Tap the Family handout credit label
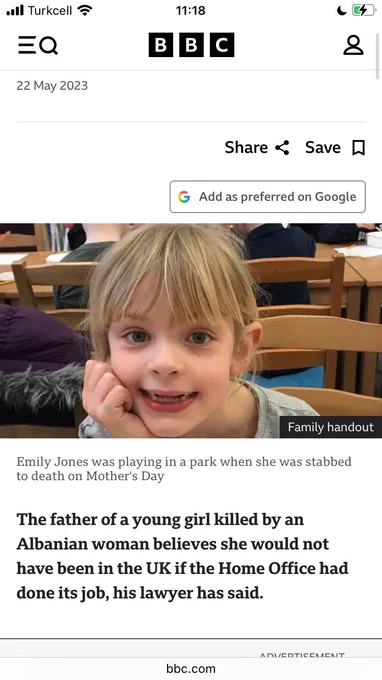 330,427
